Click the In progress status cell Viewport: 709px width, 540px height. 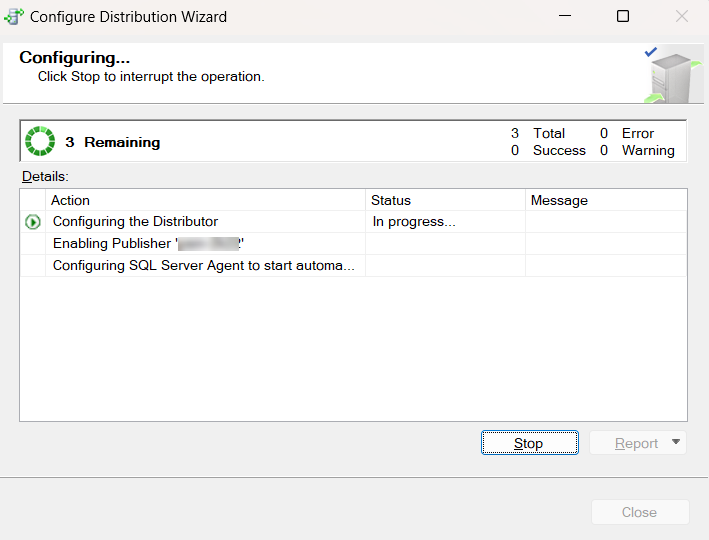click(445, 222)
